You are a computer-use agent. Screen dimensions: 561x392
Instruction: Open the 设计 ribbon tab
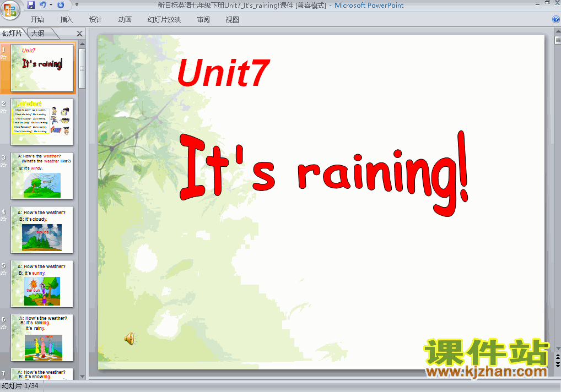[95, 20]
